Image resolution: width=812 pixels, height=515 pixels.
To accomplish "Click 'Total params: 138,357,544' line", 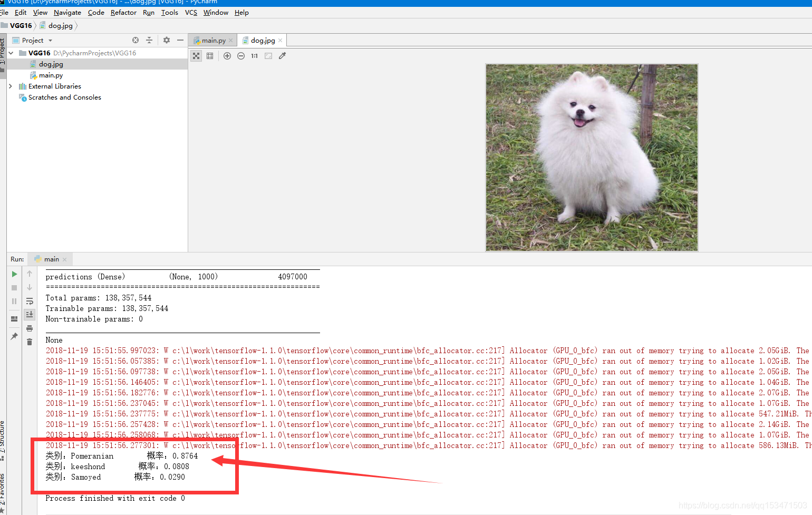I will point(99,298).
